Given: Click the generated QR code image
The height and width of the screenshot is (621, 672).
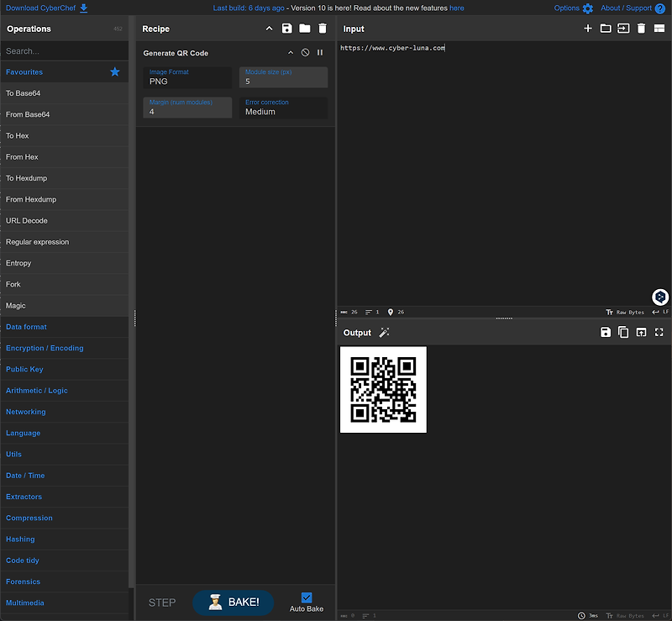Looking at the screenshot, I should pos(383,389).
